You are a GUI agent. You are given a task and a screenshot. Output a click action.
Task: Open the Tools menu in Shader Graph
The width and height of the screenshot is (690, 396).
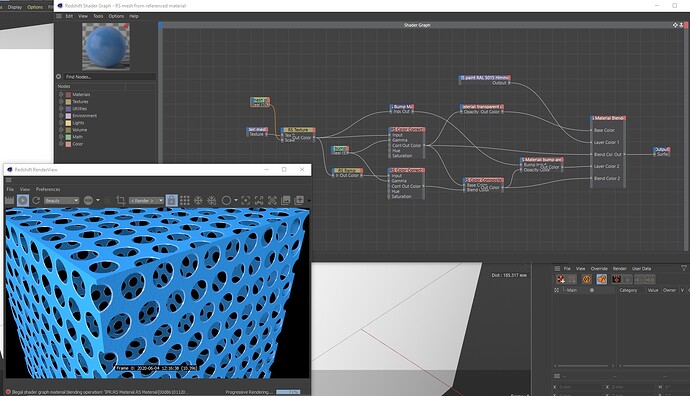tap(98, 16)
